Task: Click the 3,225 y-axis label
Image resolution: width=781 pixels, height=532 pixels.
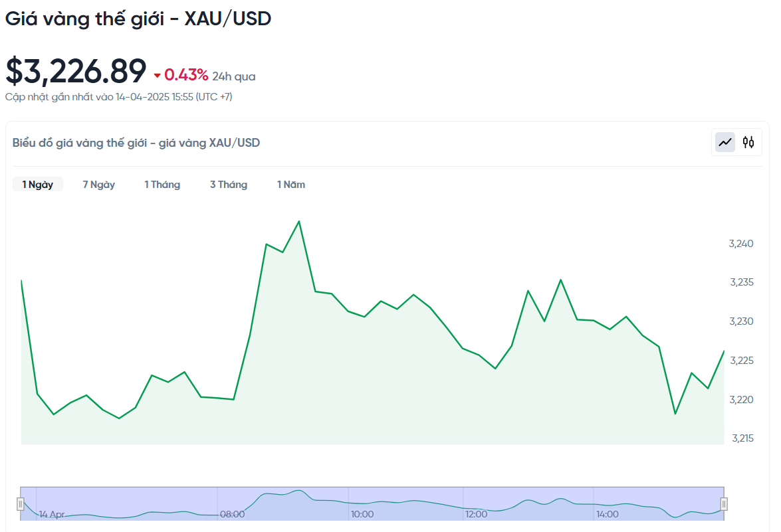Action: pyautogui.click(x=742, y=360)
